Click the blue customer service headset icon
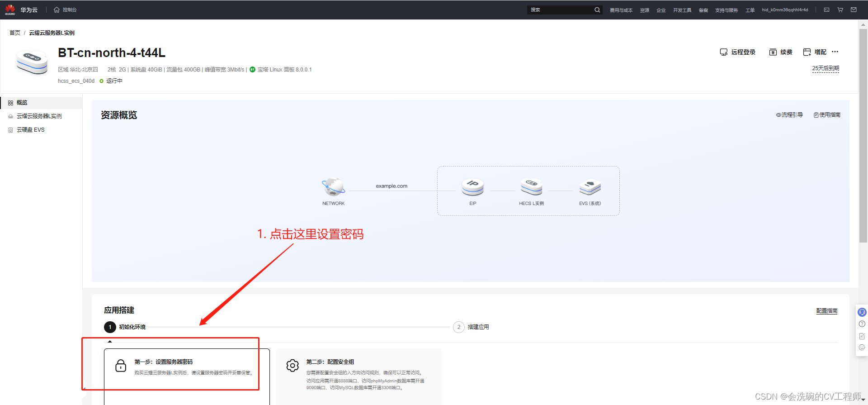The height and width of the screenshot is (405, 868). [x=862, y=312]
